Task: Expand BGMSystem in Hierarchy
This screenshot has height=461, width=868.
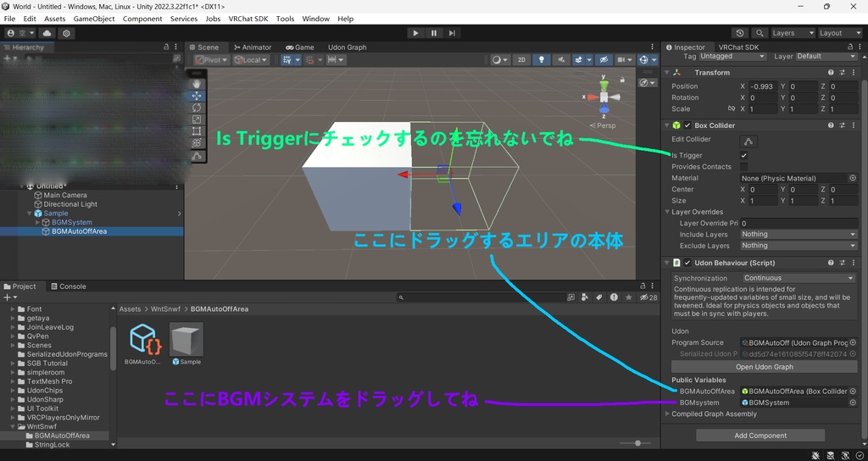Action: pyautogui.click(x=38, y=223)
